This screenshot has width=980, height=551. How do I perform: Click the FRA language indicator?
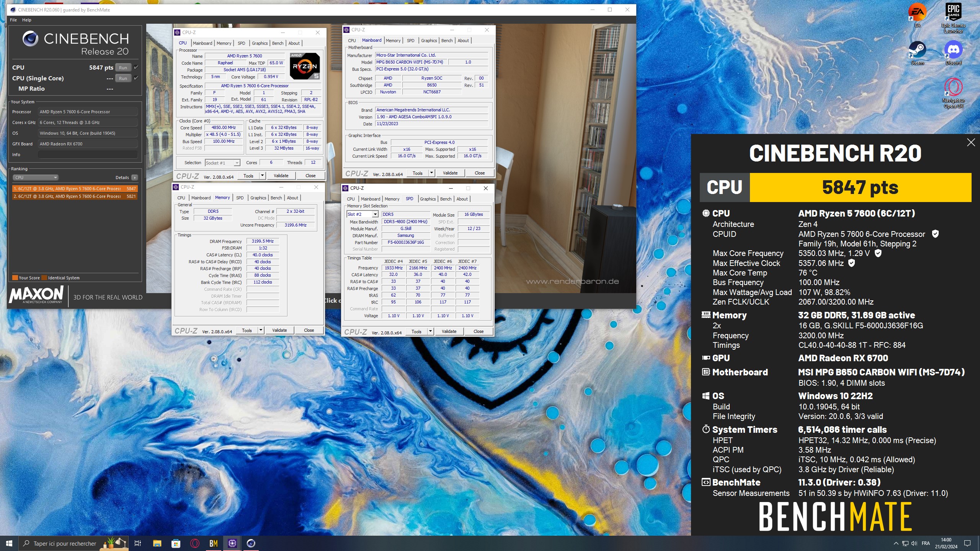[926, 543]
